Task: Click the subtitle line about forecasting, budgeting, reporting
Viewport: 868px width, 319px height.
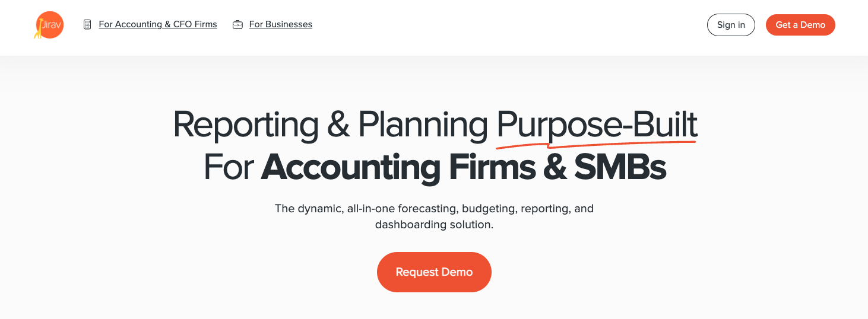Action: [x=434, y=209]
